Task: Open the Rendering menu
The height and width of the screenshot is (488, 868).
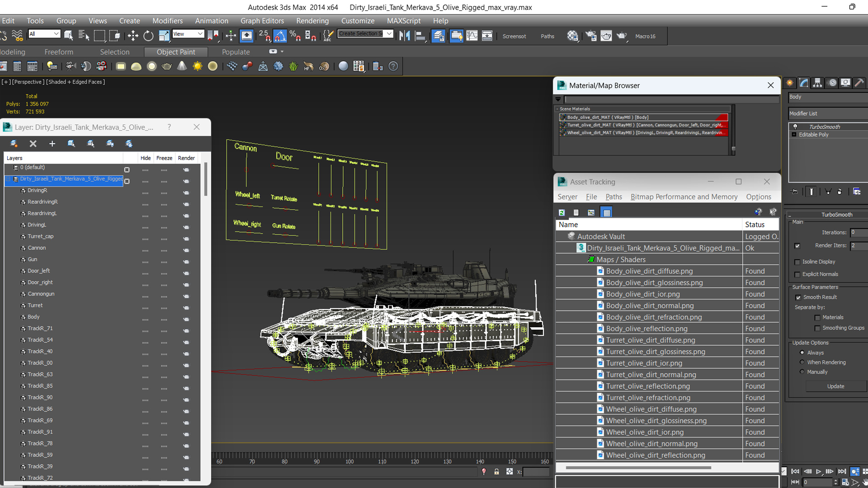Action: tap(312, 21)
